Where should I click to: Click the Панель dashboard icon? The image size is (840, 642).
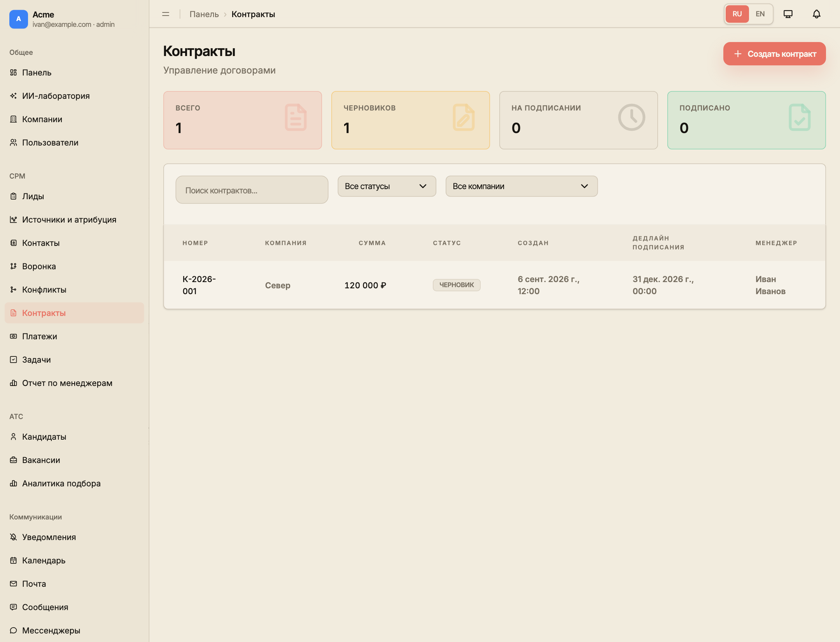coord(14,72)
